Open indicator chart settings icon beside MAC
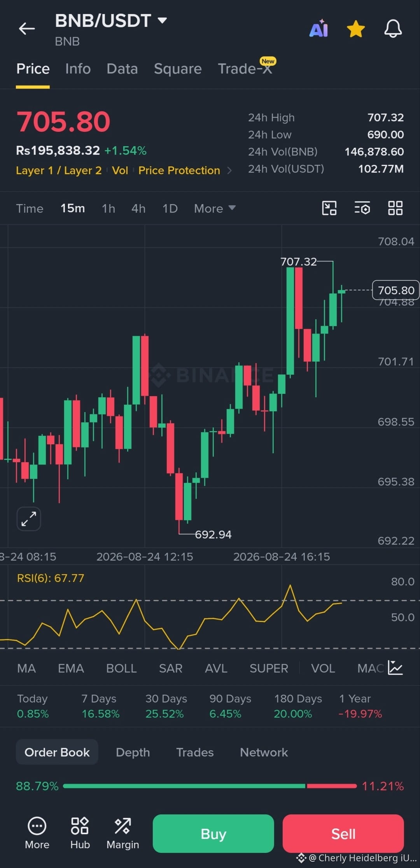Image resolution: width=420 pixels, height=868 pixels. tap(395, 668)
